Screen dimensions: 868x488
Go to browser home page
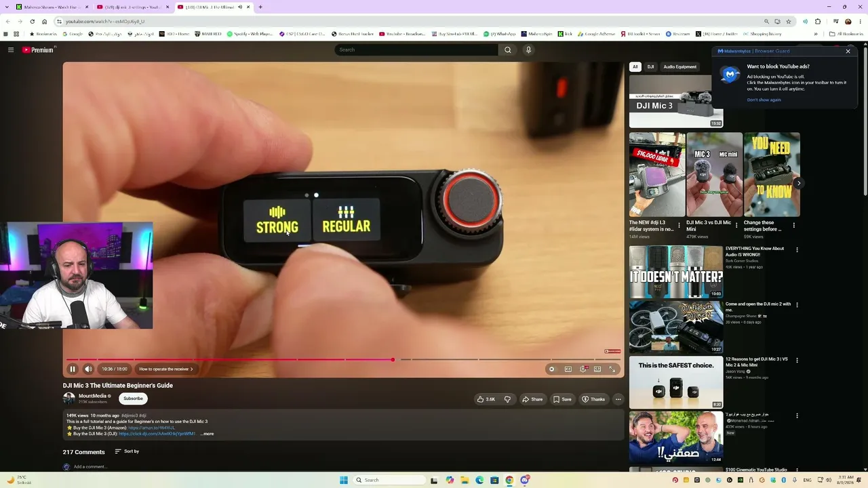coord(45,21)
